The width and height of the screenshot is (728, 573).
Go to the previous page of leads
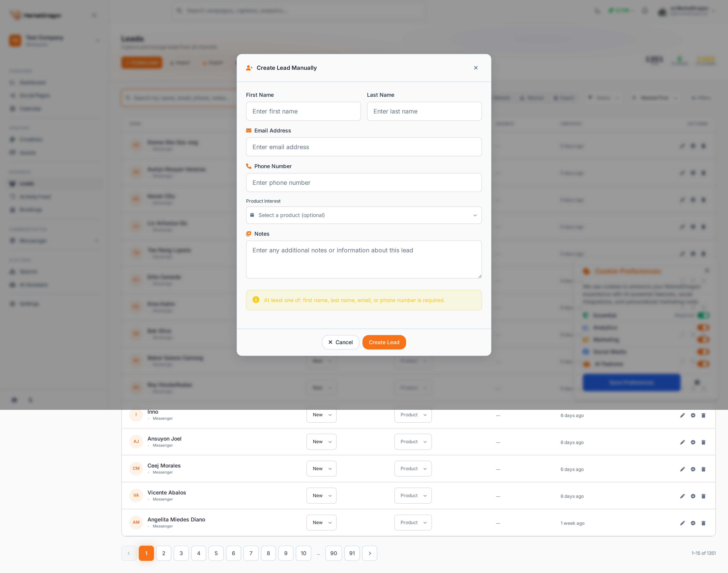(x=129, y=553)
